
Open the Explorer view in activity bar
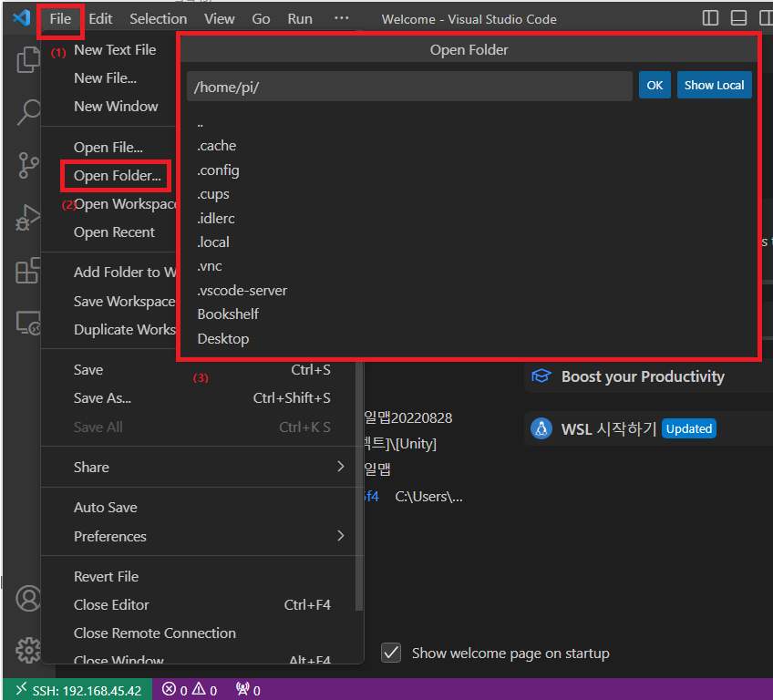[28, 59]
